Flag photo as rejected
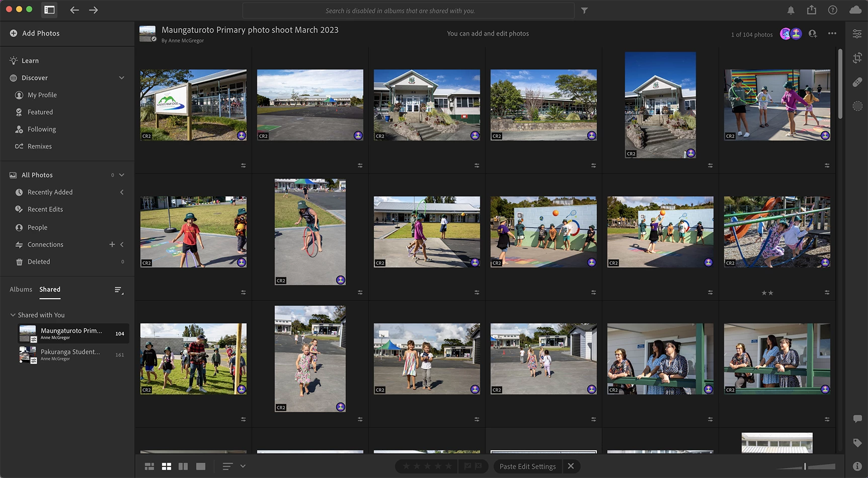 (x=478, y=466)
